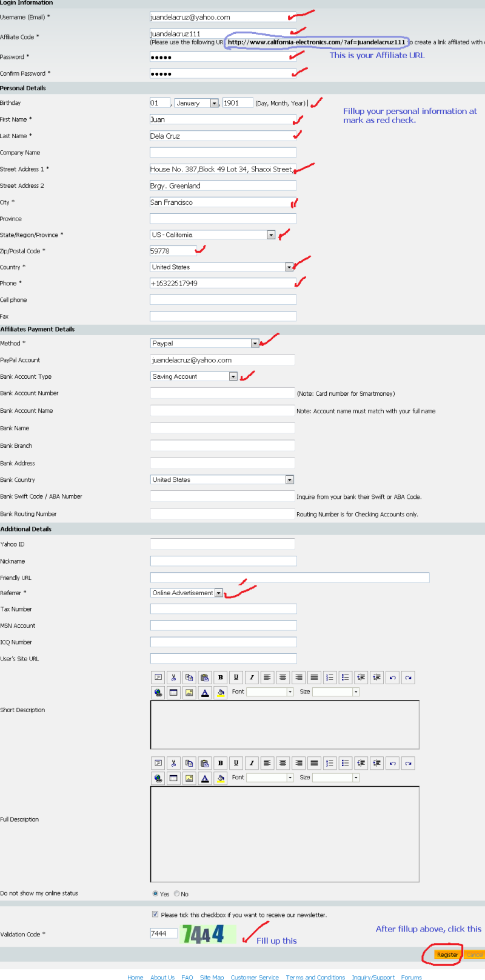Justify text in Short Description editor
Image resolution: width=485 pixels, height=980 pixels.
(x=314, y=678)
